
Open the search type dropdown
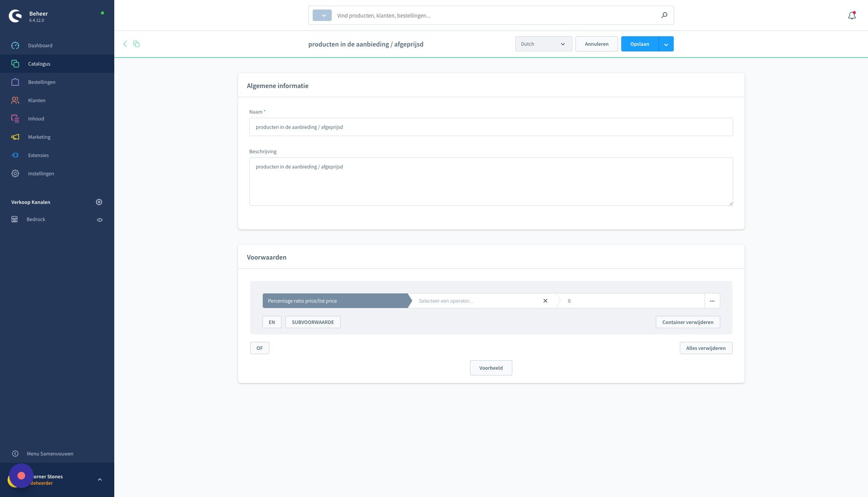click(322, 16)
